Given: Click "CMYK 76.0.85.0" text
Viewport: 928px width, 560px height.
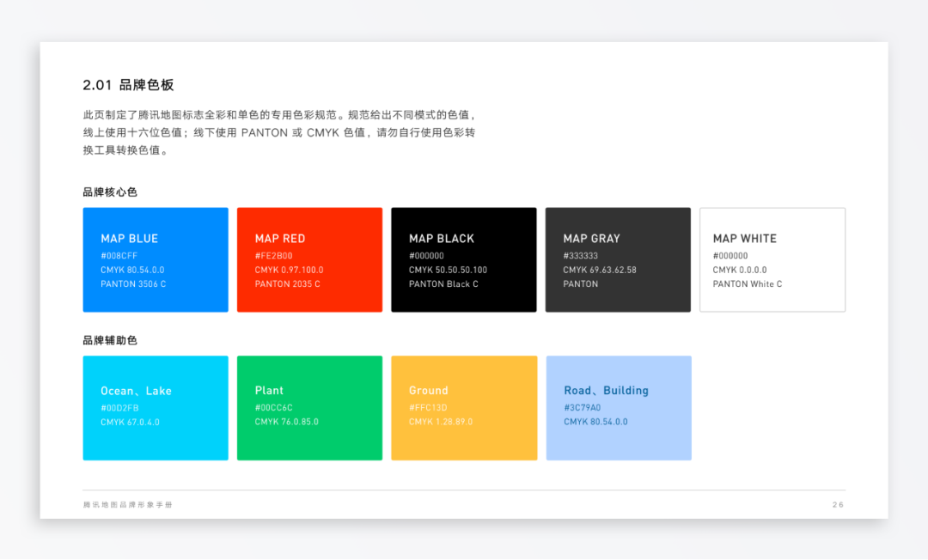Looking at the screenshot, I should pyautogui.click(x=287, y=423).
